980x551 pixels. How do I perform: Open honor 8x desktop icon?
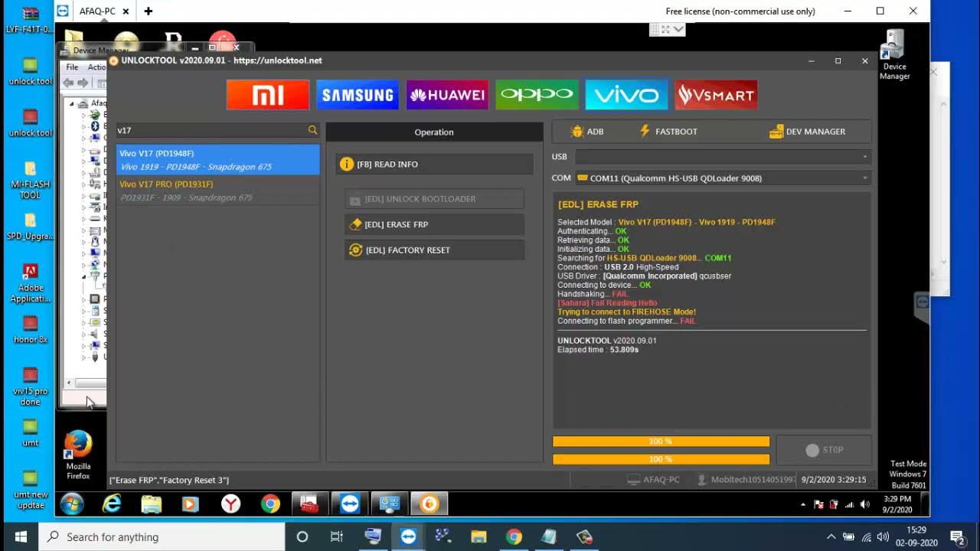31,329
